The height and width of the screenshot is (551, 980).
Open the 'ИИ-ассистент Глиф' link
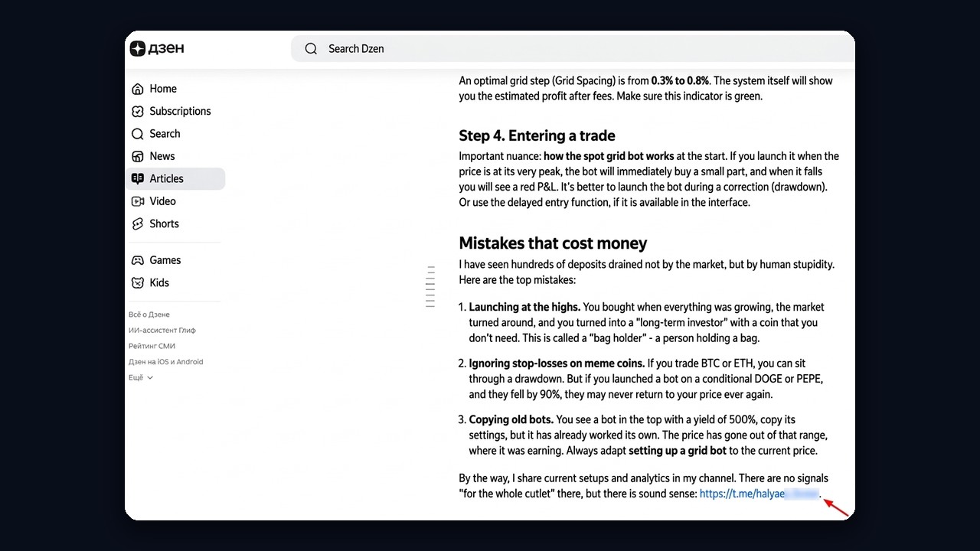pos(162,331)
